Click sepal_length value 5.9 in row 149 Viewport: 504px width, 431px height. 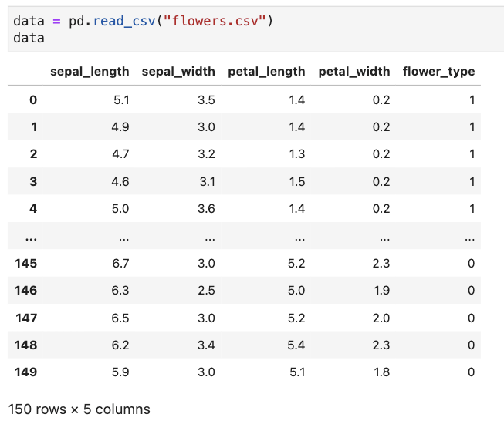(x=120, y=372)
